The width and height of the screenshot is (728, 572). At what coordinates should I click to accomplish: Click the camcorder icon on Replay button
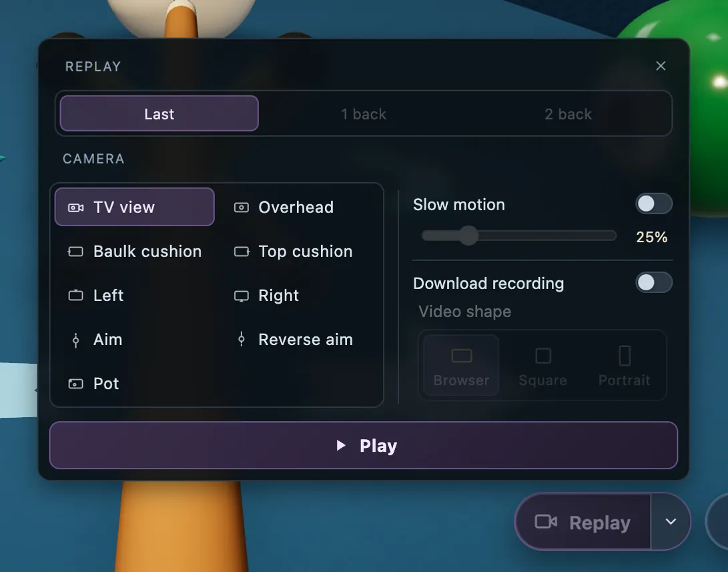[546, 522]
